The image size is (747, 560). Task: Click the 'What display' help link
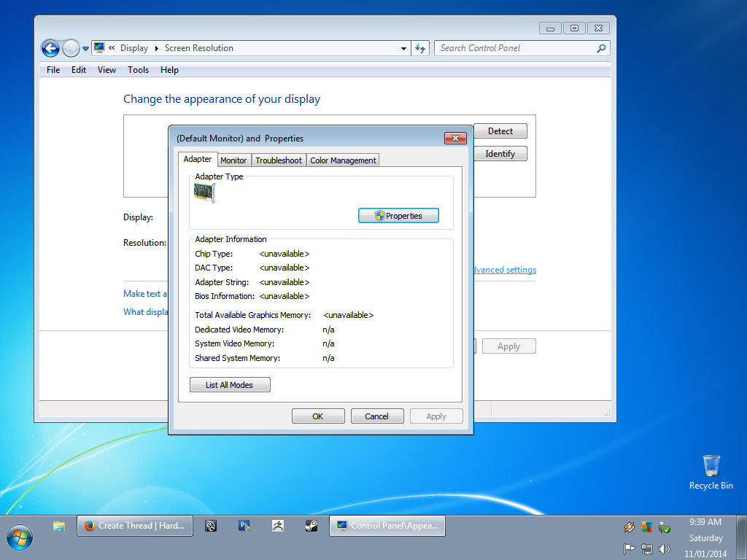pos(146,312)
